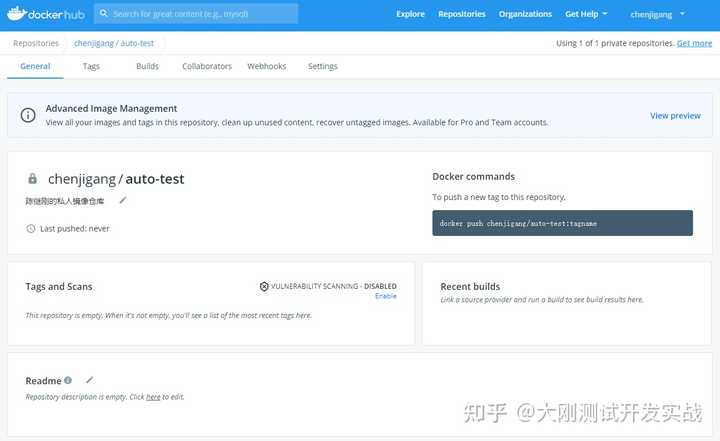Click the 'Last pushed: never' text
Viewport: 720px width, 441px height.
(75, 228)
